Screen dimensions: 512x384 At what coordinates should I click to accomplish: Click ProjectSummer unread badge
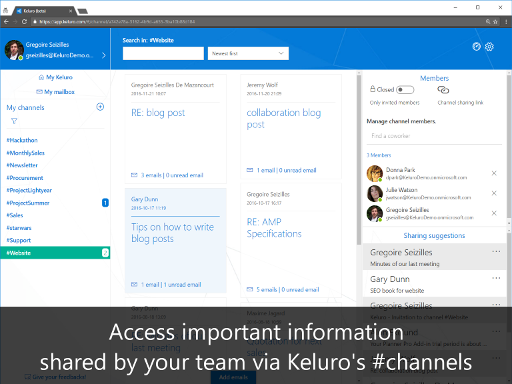click(x=105, y=203)
